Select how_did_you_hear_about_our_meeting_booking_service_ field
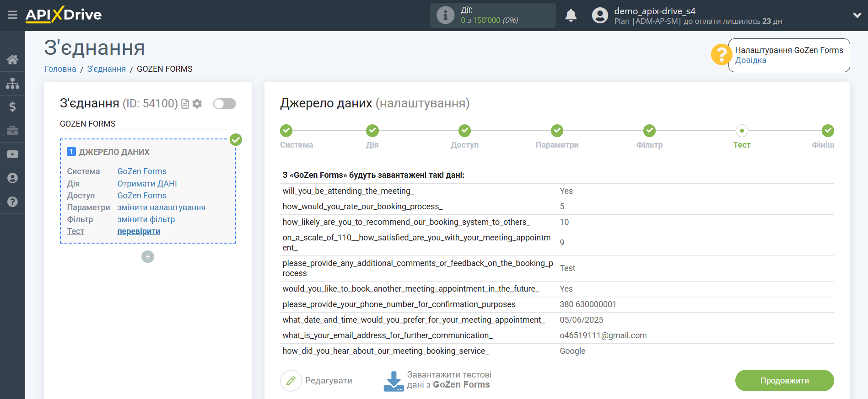 tap(386, 351)
